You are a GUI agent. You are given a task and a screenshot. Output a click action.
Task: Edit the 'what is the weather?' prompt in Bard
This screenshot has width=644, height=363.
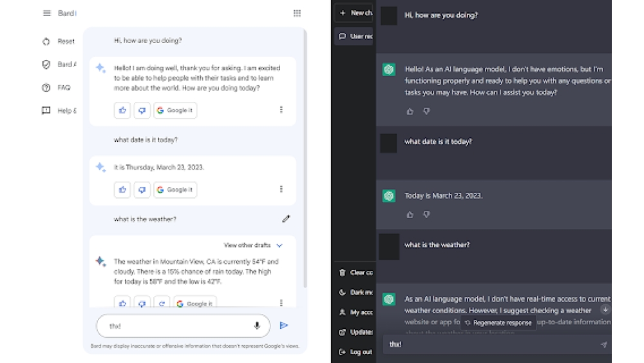pos(286,219)
